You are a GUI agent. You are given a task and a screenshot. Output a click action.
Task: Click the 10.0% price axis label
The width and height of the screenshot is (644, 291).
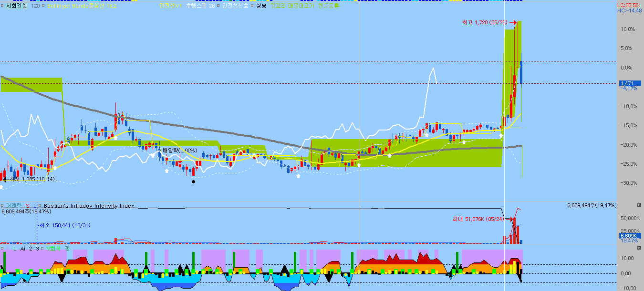pyautogui.click(x=627, y=29)
